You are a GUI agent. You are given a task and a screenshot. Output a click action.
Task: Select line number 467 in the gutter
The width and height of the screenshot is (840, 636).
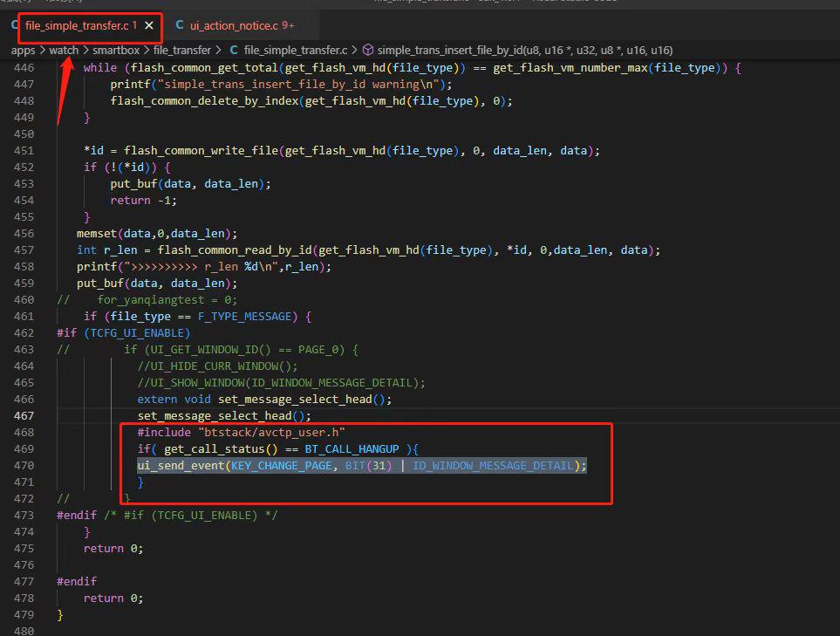pos(24,416)
